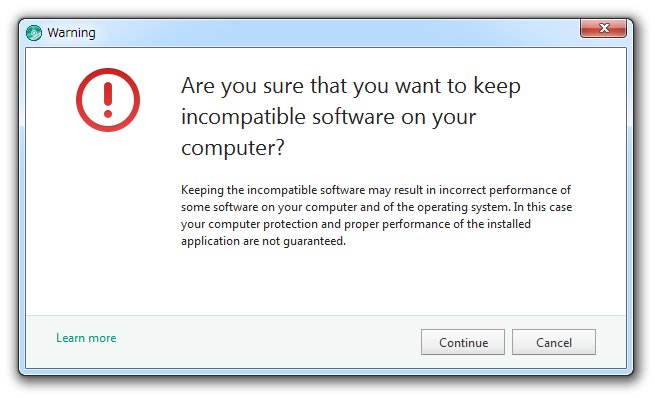Click the "Warning" title text
This screenshot has height=398, width=655.
click(x=71, y=33)
